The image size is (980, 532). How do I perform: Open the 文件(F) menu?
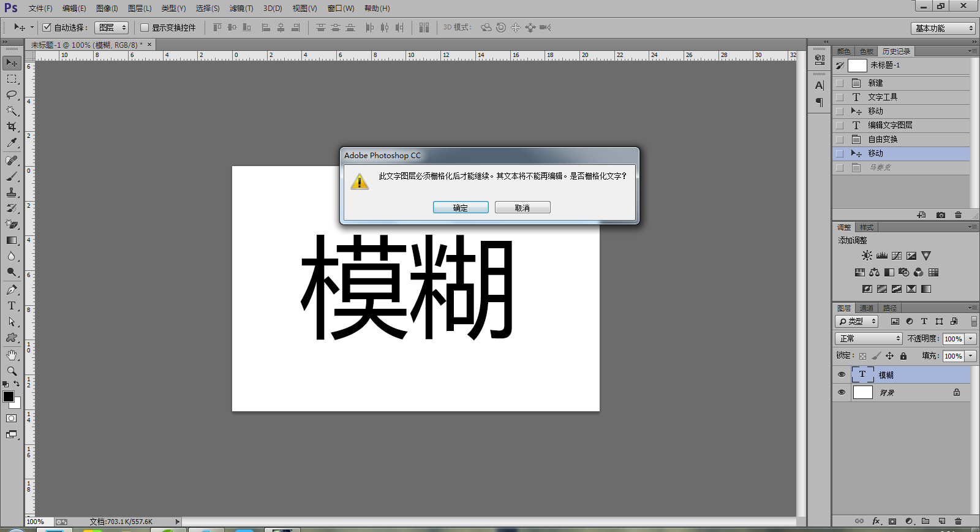tap(40, 9)
